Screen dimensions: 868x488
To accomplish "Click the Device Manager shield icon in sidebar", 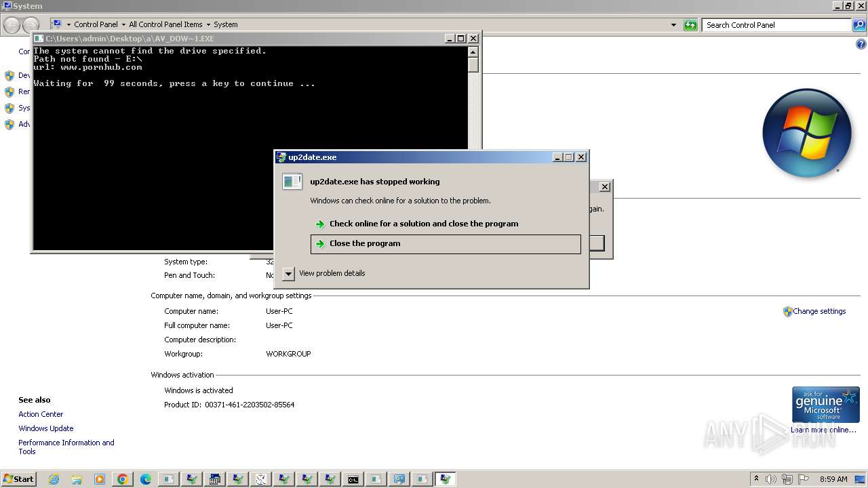I will click(x=9, y=76).
